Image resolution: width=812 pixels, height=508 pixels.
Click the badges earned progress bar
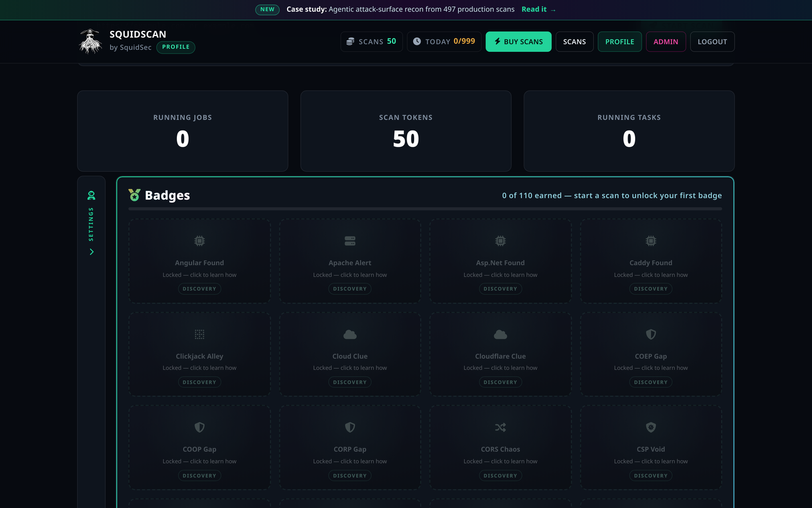[x=425, y=208]
